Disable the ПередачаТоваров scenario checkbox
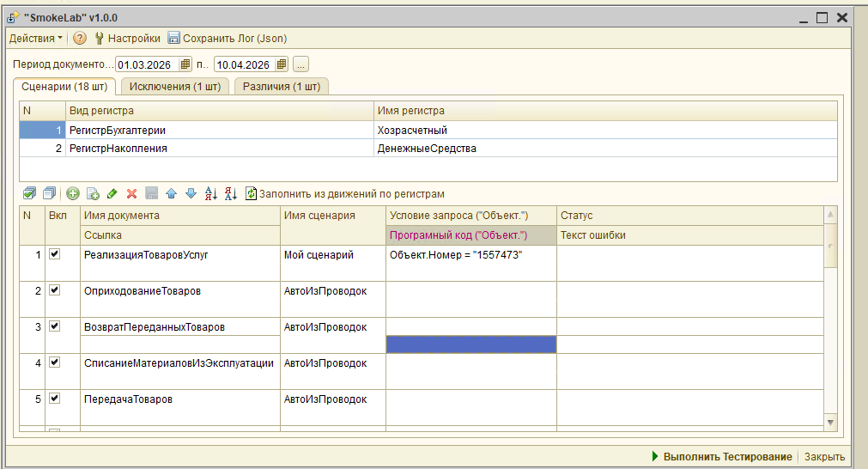This screenshot has width=868, height=469. point(55,399)
